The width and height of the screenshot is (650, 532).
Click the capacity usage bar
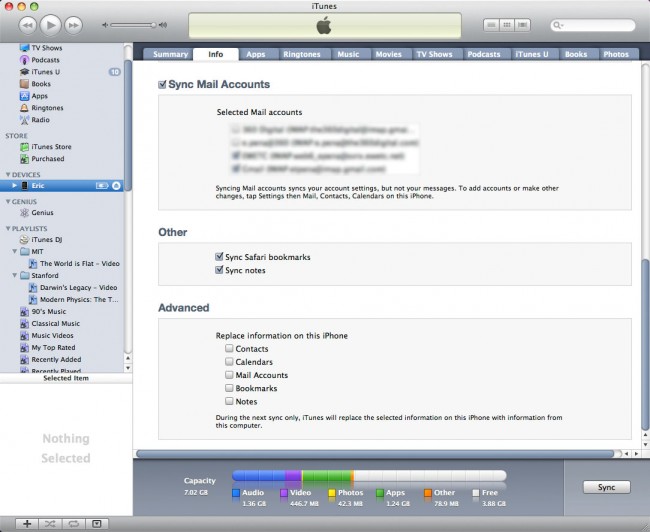click(369, 475)
